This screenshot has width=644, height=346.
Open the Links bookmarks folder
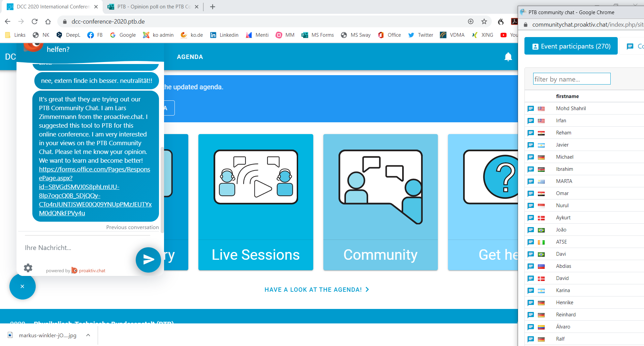point(15,35)
